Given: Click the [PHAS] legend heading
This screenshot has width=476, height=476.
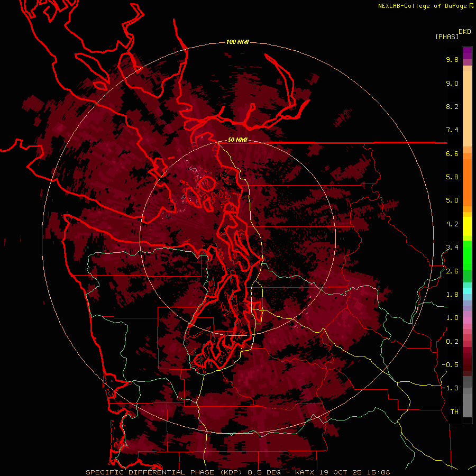Looking at the screenshot, I should [447, 37].
